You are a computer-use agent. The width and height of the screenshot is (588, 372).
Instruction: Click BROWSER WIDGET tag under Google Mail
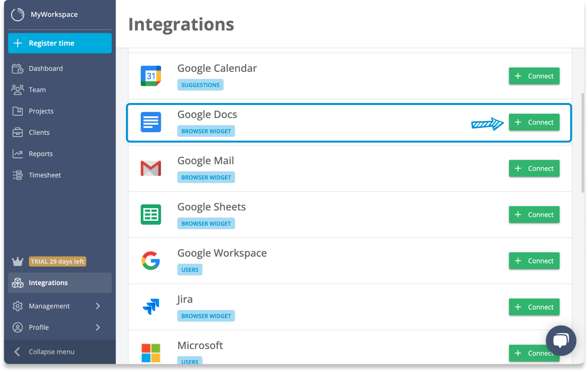coord(206,177)
